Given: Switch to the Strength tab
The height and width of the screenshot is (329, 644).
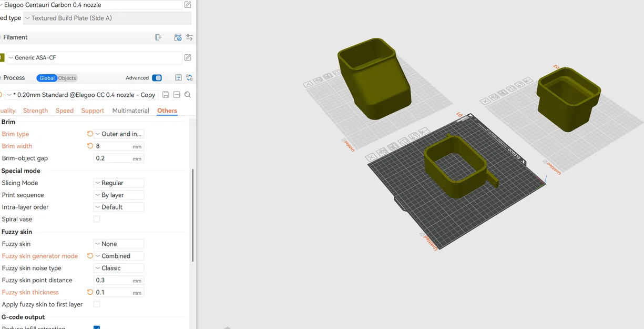Looking at the screenshot, I should [35, 111].
